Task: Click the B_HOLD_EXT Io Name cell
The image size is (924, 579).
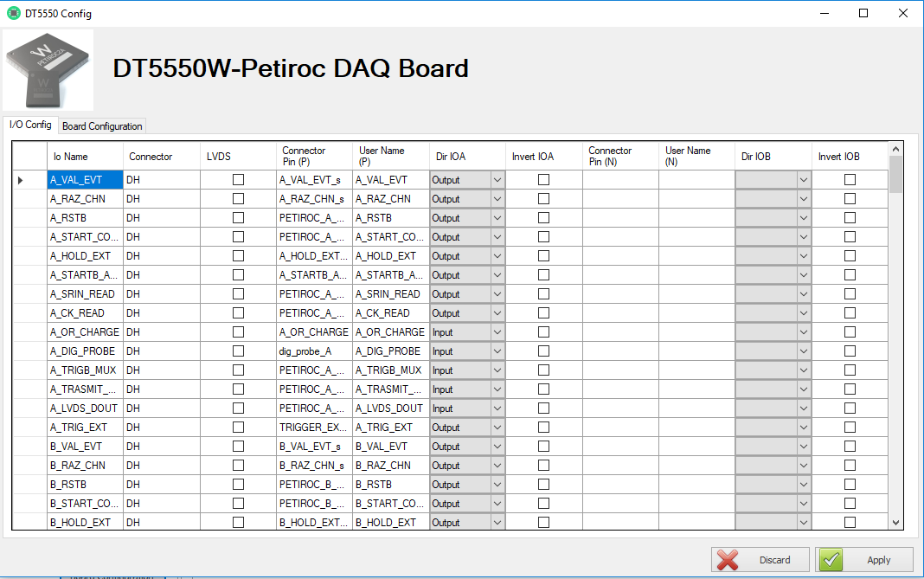Action: click(86, 523)
